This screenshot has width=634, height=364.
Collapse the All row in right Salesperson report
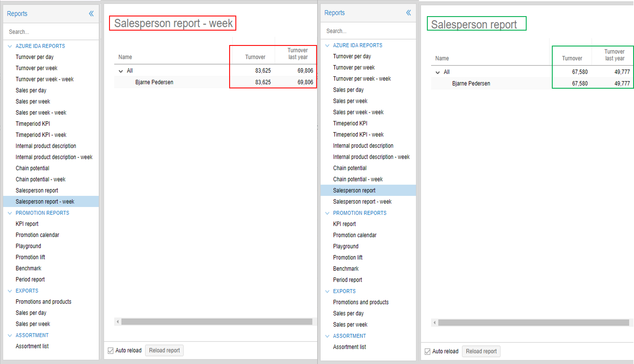coord(438,73)
